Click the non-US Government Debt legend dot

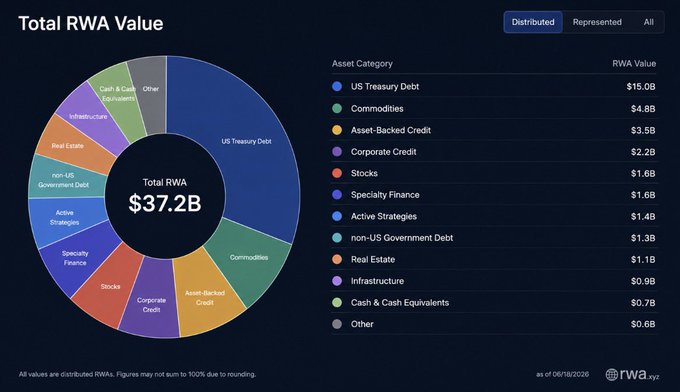coord(337,238)
